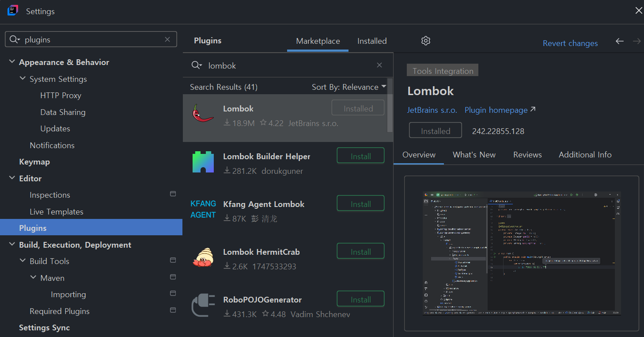
Task: Install Lombok HermitCrab plugin
Action: [360, 252]
